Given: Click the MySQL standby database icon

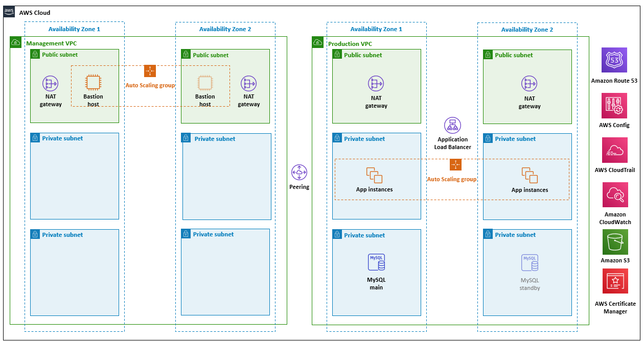Looking at the screenshot, I should pyautogui.click(x=530, y=263).
